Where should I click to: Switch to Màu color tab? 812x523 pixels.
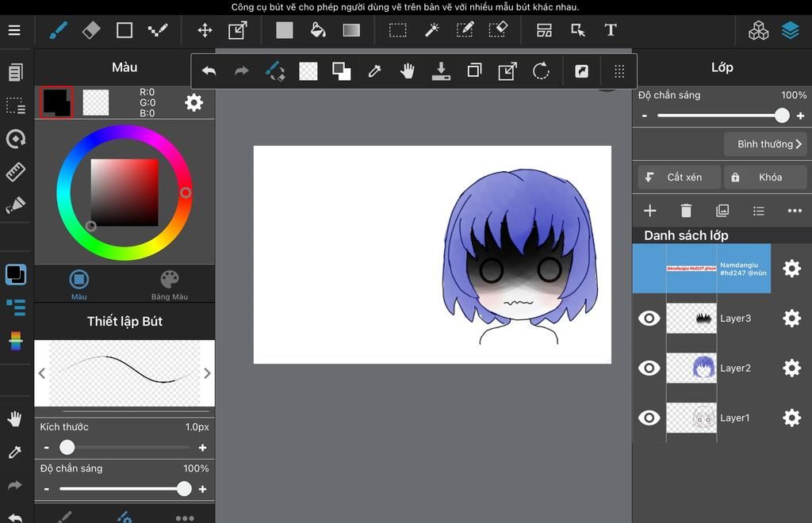tap(79, 284)
